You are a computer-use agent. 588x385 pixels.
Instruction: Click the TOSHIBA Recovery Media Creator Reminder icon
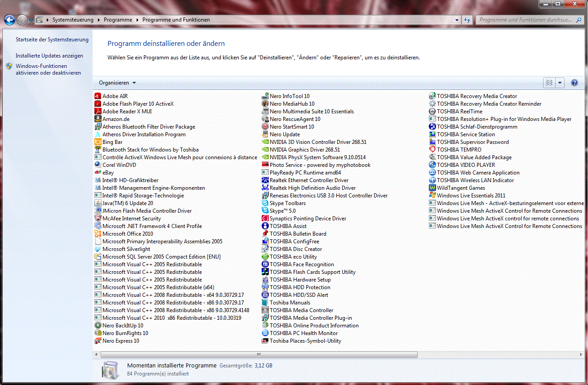(x=432, y=104)
